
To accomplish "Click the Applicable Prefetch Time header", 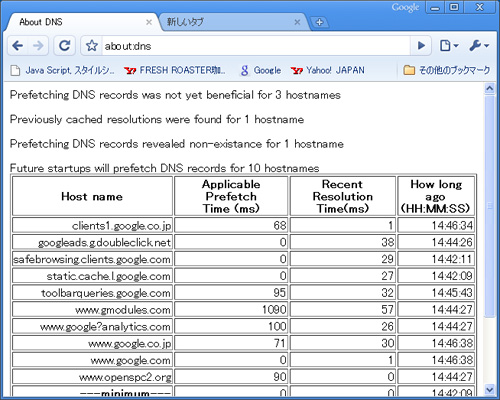I will coord(231,196).
